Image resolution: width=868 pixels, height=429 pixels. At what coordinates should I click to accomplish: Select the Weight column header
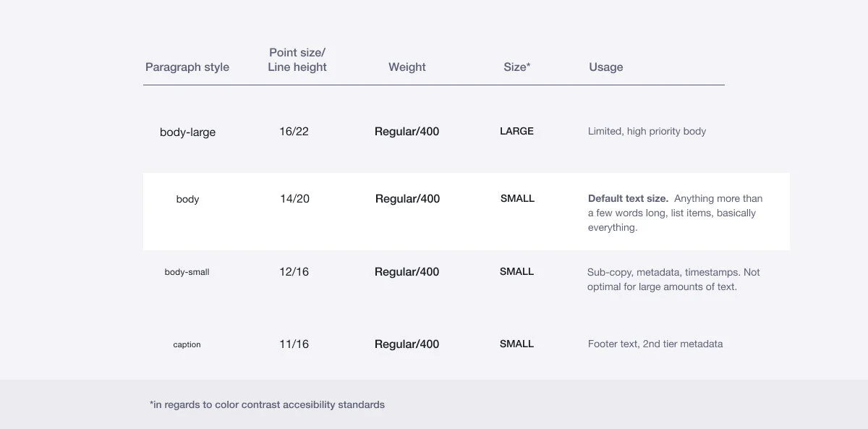pos(407,67)
